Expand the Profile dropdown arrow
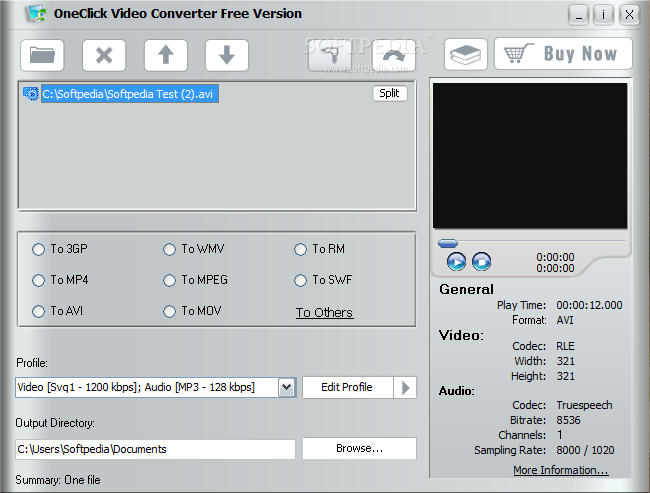The width and height of the screenshot is (650, 493). click(286, 387)
